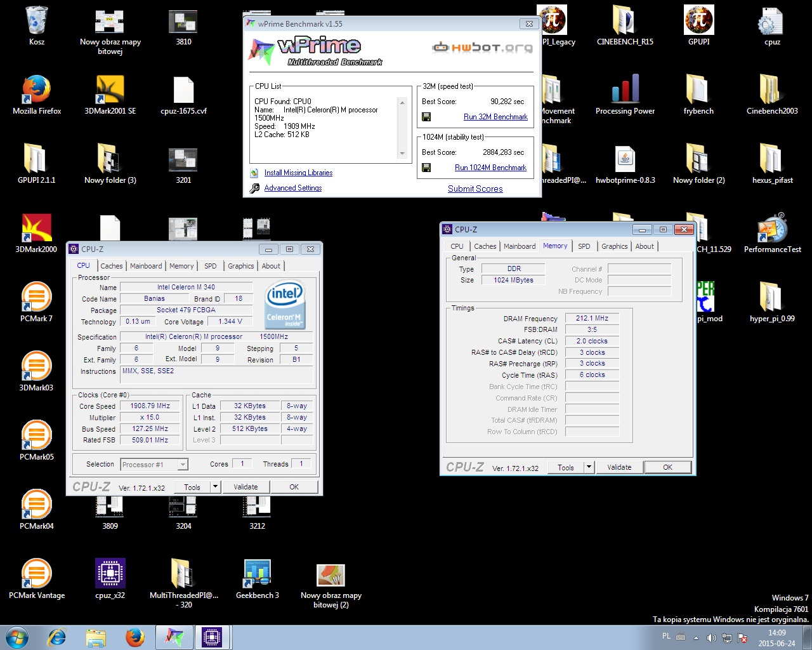
Task: Click Validate in right CPU-Z window
Action: (619, 467)
